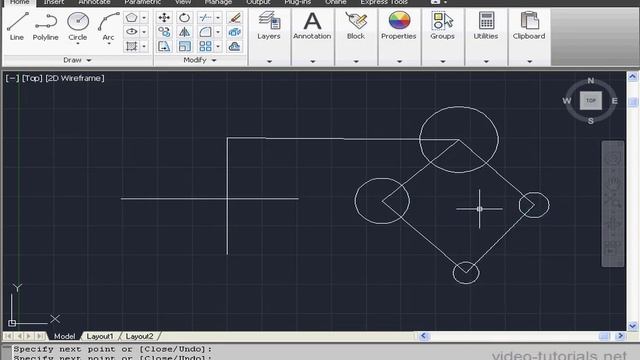640x360 pixels.
Task: Expand arrow under Layers panel
Action: coord(269,62)
